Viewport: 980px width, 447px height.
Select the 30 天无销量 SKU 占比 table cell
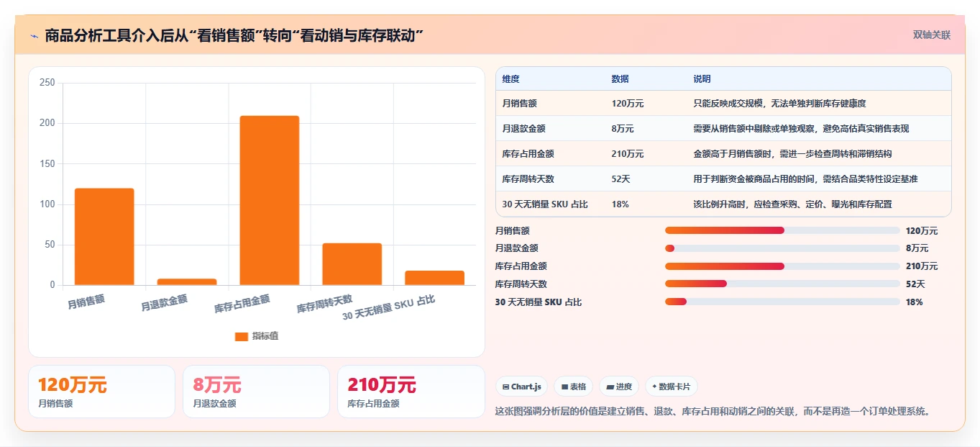click(x=545, y=204)
